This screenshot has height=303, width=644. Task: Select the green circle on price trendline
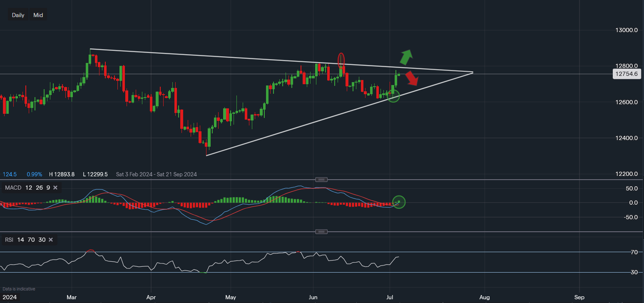coord(393,96)
